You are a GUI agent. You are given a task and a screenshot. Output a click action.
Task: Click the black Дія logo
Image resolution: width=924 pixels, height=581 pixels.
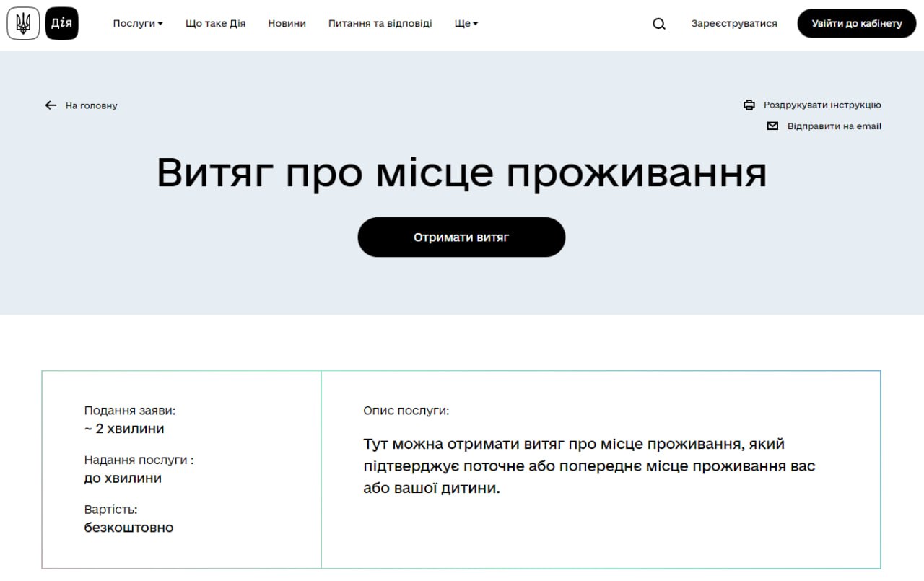pyautogui.click(x=61, y=23)
